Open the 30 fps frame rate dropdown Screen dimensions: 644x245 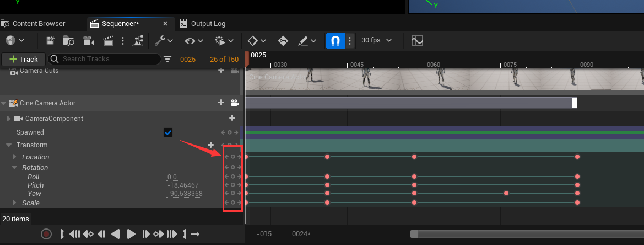click(376, 40)
